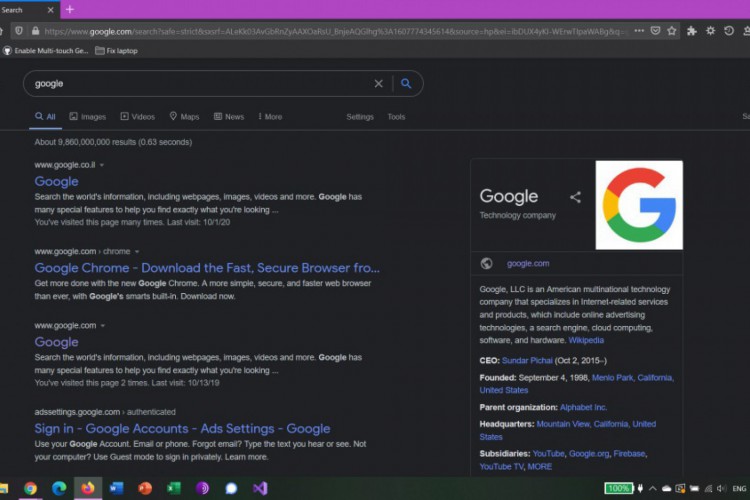750x500 pixels.
Task: Click the Pocket save icon in the address bar
Action: pos(655,31)
